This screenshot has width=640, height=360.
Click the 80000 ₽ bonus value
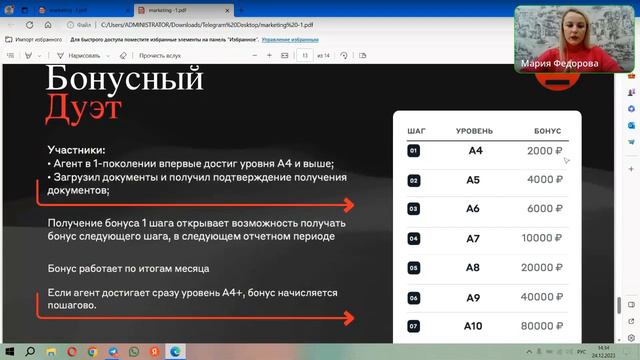point(542,326)
